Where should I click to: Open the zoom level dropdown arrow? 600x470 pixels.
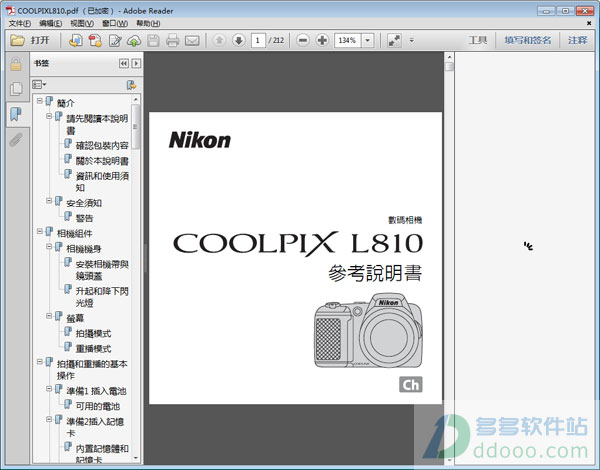point(368,40)
